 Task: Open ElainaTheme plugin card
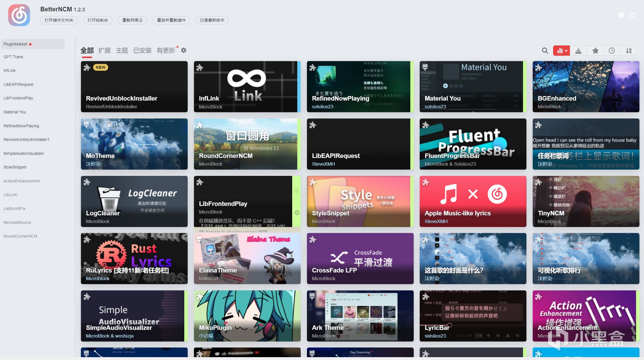[247, 258]
